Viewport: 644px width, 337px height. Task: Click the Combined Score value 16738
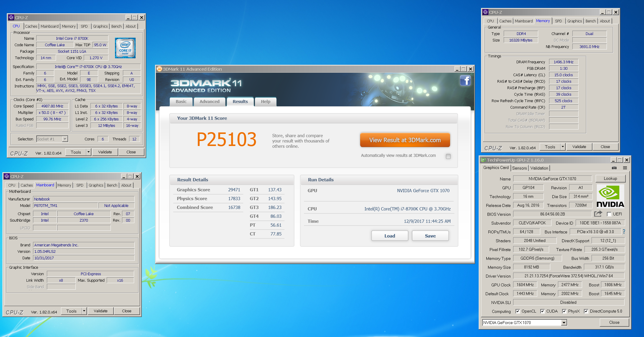coord(234,207)
